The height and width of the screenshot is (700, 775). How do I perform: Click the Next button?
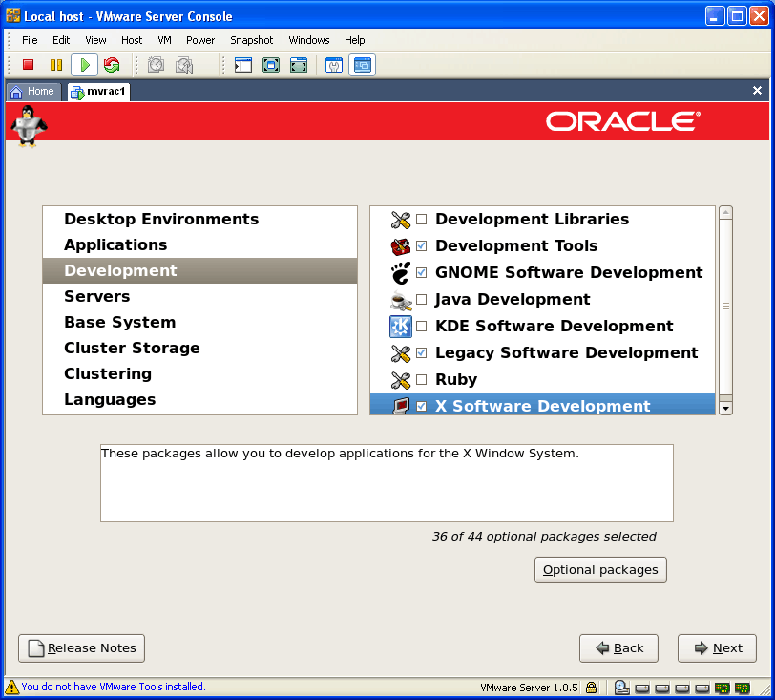click(x=717, y=647)
